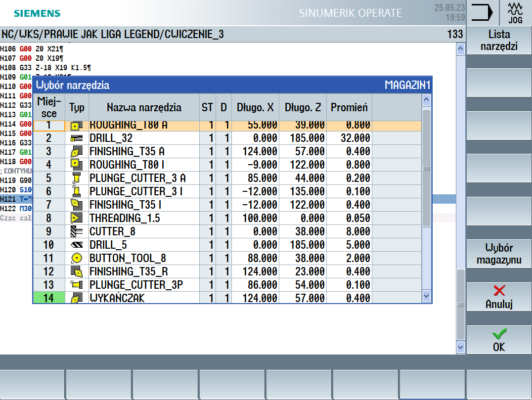Select tool name PLUNGE_CUTTER_3 A

[137, 178]
